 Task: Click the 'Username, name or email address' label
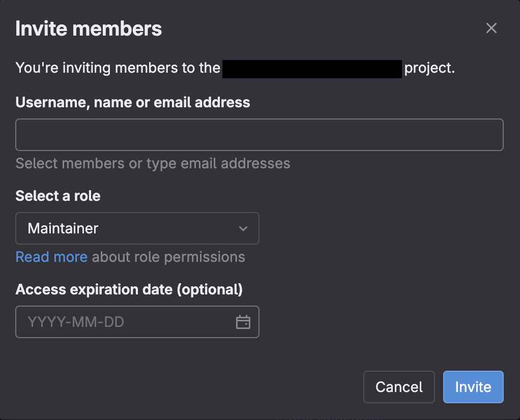(x=133, y=102)
